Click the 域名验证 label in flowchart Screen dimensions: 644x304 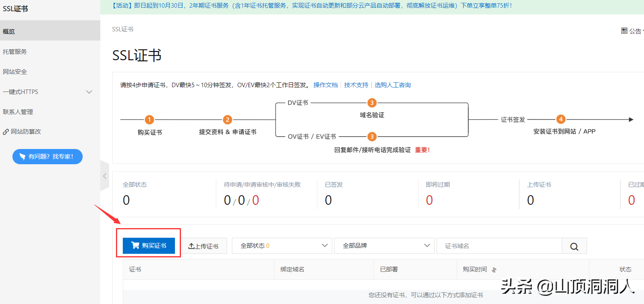click(x=372, y=115)
